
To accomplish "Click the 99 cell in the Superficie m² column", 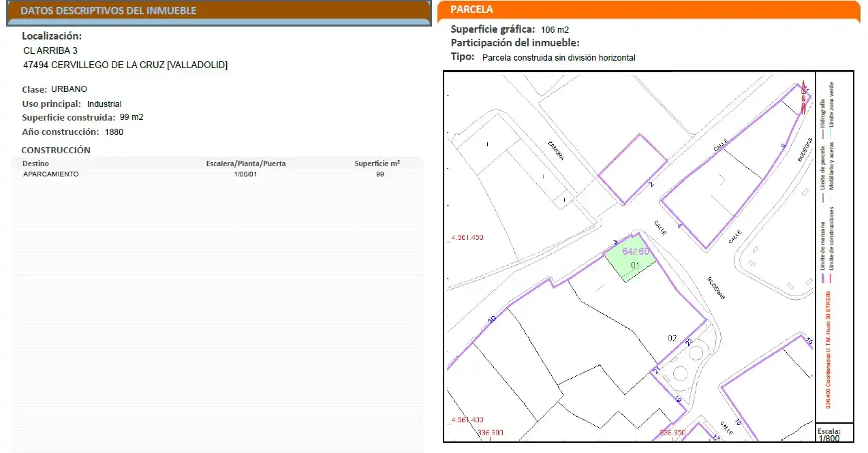I will pyautogui.click(x=380, y=174).
